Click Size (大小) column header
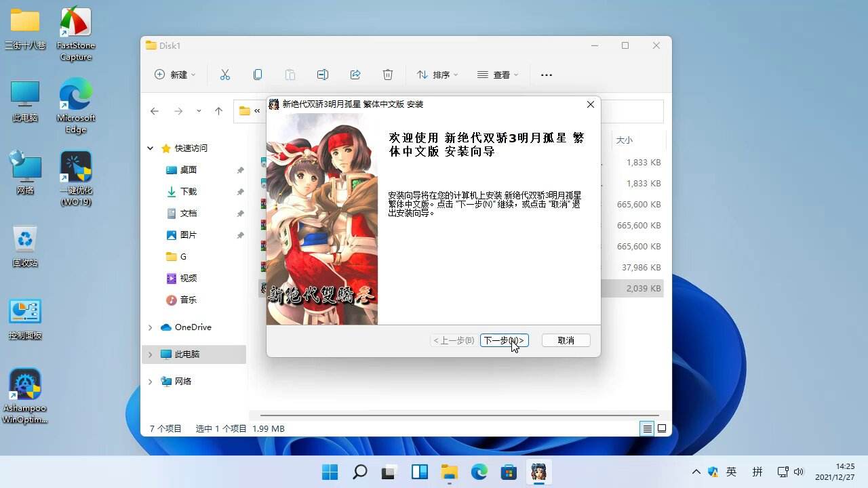Screen dimensions: 868x488 [x=624, y=140]
